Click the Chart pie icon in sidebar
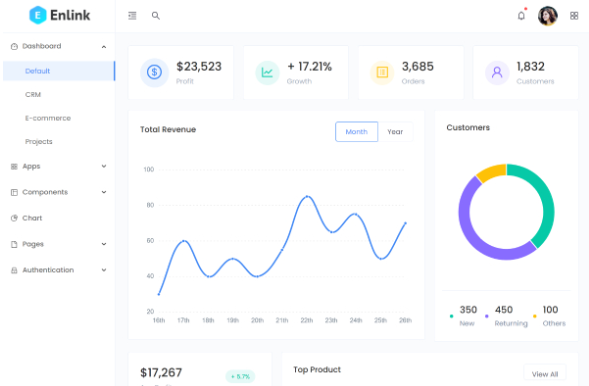Screen dimensions: 589x386 click(14, 218)
